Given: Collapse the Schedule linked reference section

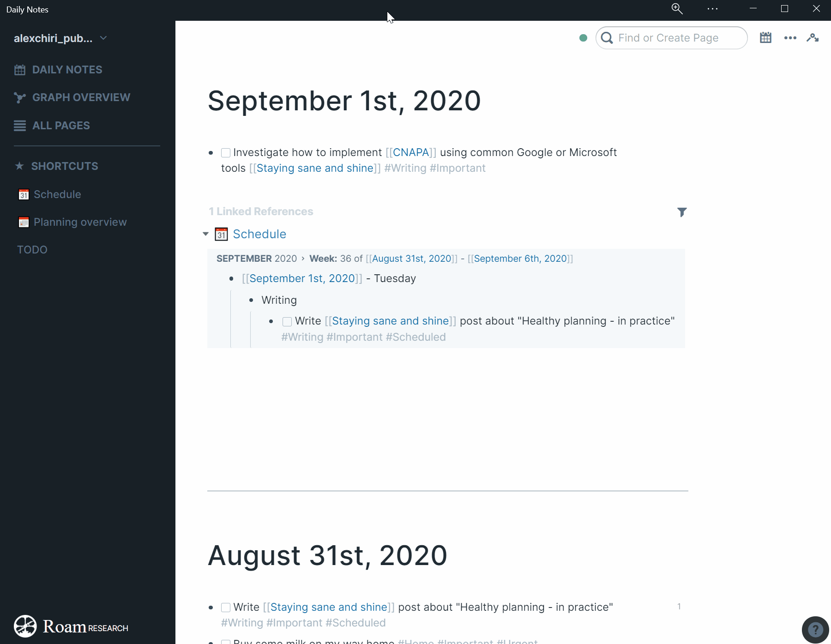Looking at the screenshot, I should 205,234.
